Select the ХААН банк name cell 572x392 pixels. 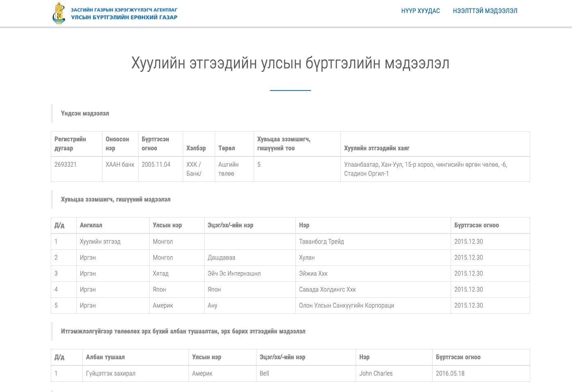120,165
